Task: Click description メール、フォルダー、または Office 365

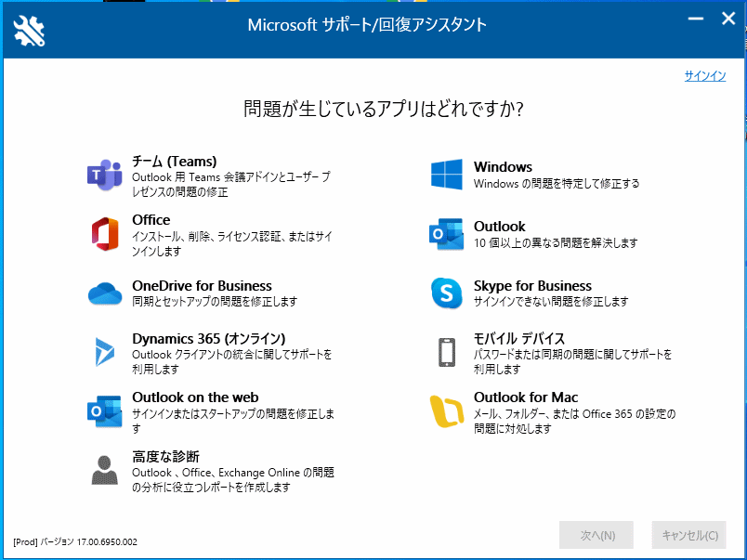Action: 574,421
